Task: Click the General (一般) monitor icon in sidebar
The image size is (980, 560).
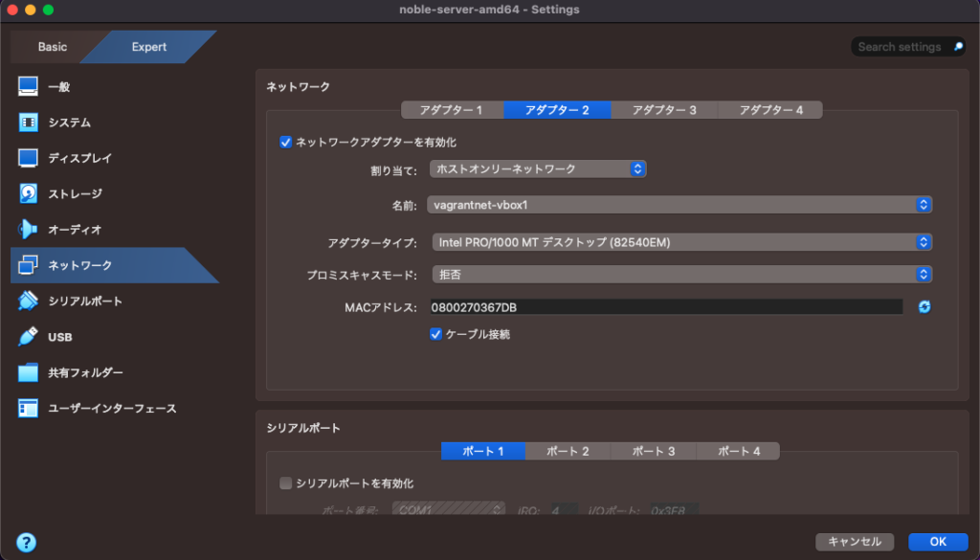Action: [x=28, y=87]
